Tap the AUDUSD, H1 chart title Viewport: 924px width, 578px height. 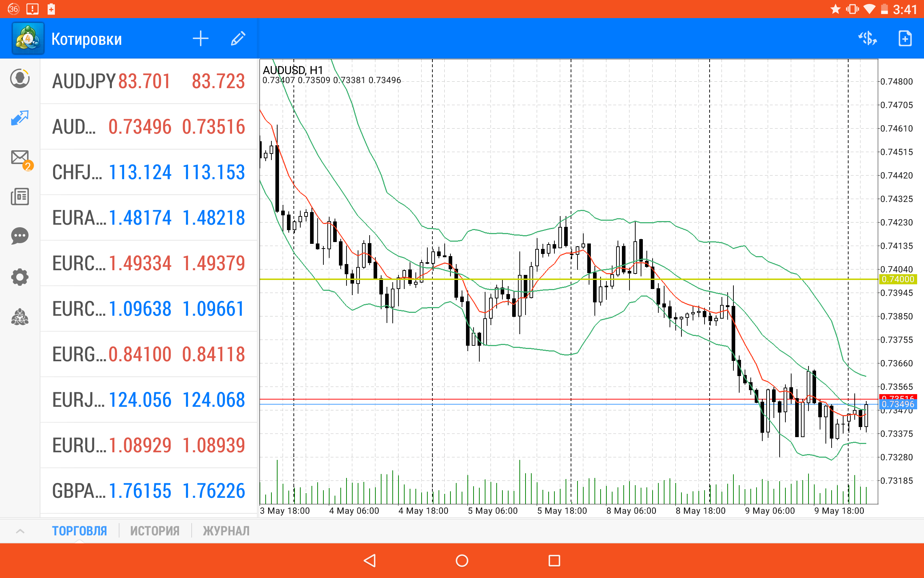point(293,70)
